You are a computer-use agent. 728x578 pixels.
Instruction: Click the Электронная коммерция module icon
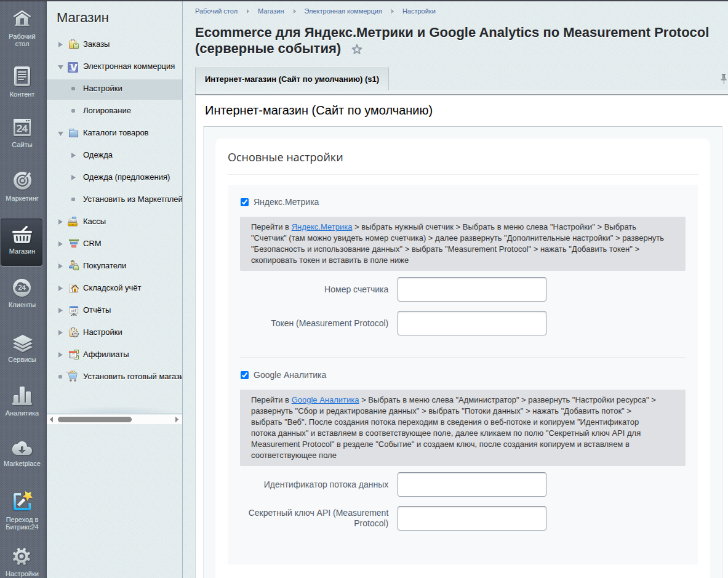73,67
